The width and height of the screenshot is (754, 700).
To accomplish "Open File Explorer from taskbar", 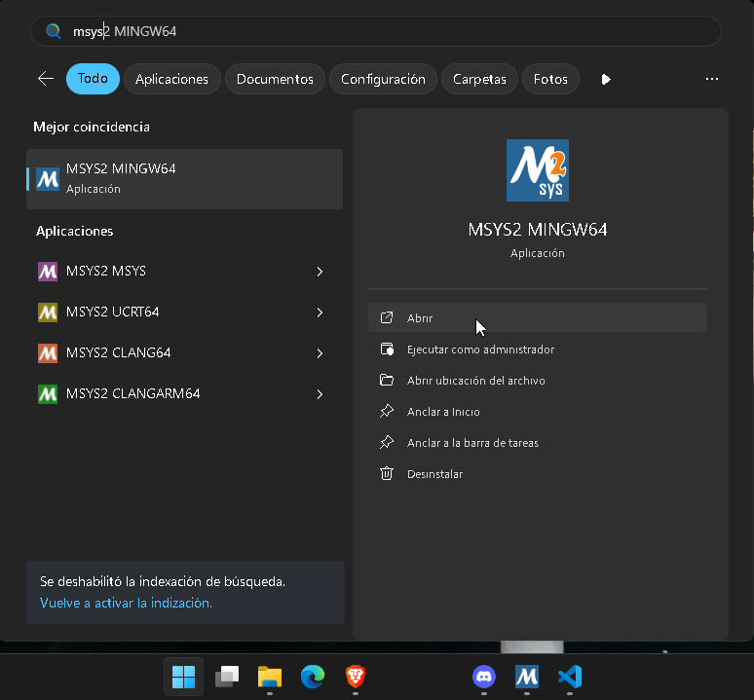I will pyautogui.click(x=269, y=677).
